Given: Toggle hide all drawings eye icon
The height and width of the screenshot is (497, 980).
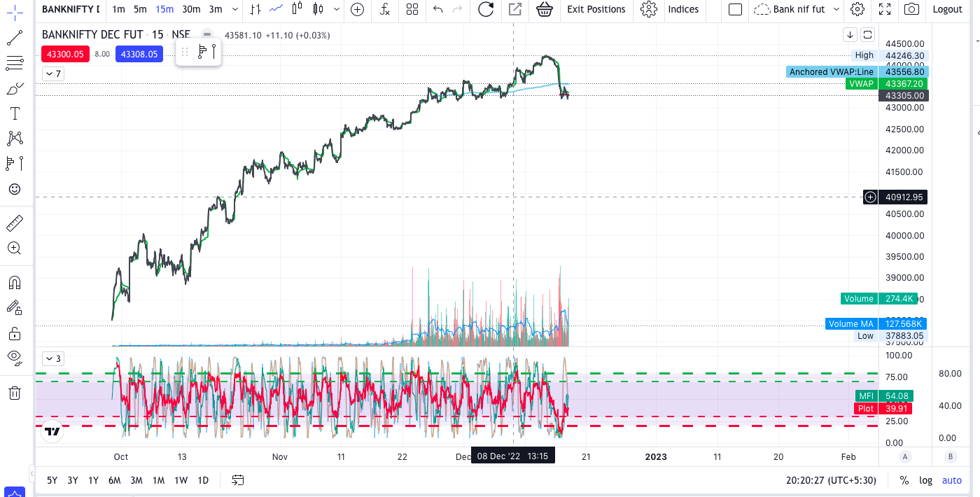Looking at the screenshot, I should click(x=15, y=357).
